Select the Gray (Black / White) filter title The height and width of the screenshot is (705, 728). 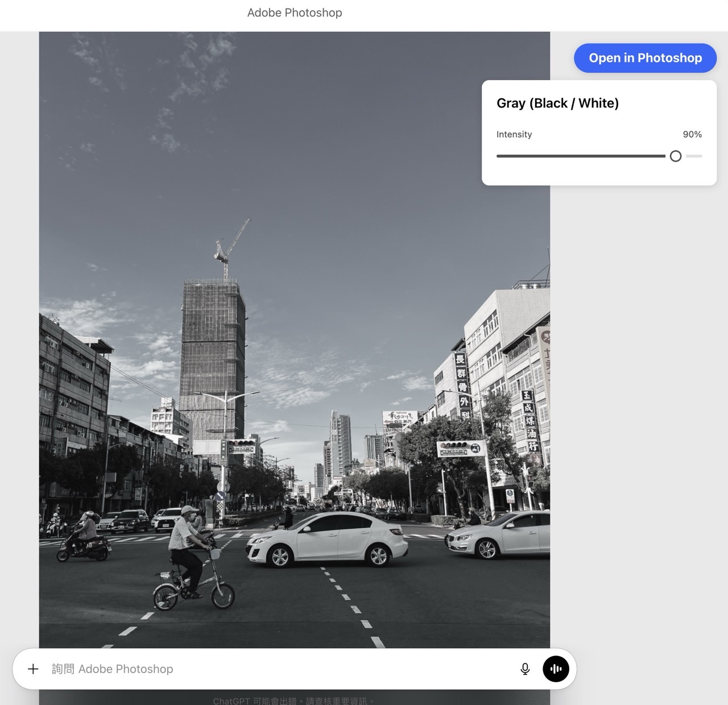click(x=558, y=103)
